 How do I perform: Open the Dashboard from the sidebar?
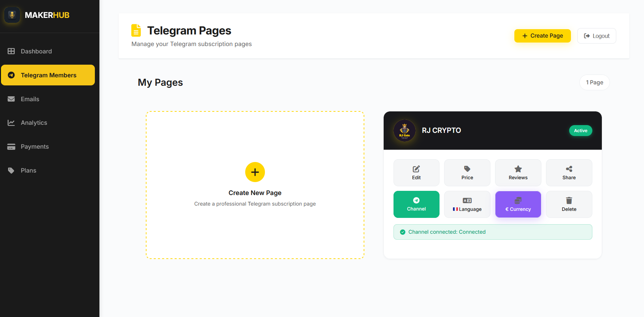click(36, 51)
